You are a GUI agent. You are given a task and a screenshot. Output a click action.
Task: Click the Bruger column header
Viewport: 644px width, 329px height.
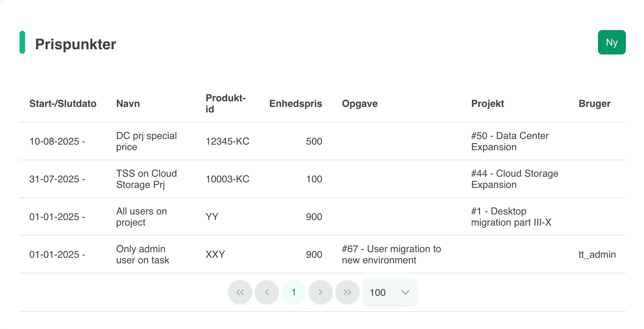(594, 104)
